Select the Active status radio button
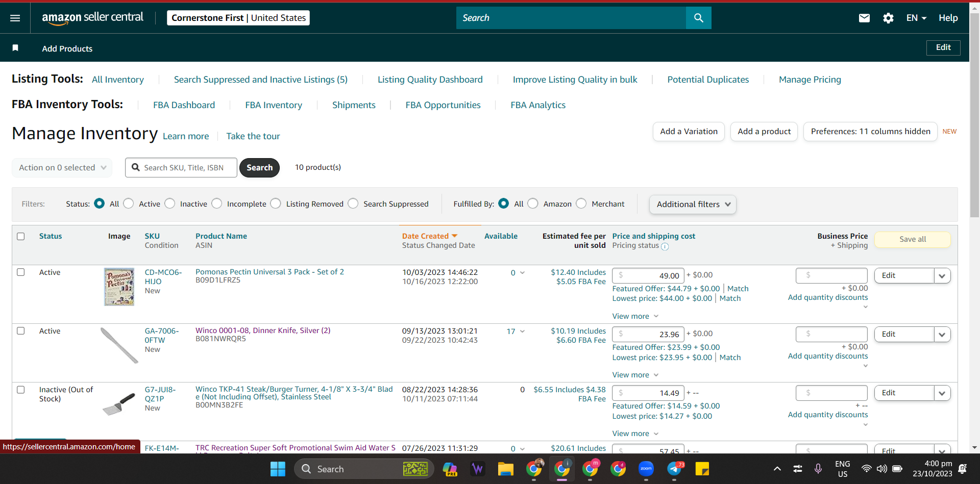Viewport: 980px width, 484px height. (129, 203)
